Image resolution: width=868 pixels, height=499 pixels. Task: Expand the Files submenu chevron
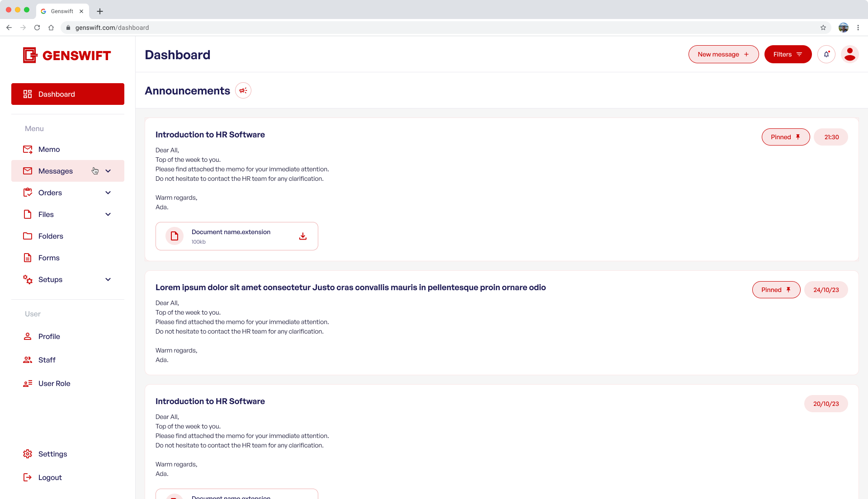[x=108, y=214]
